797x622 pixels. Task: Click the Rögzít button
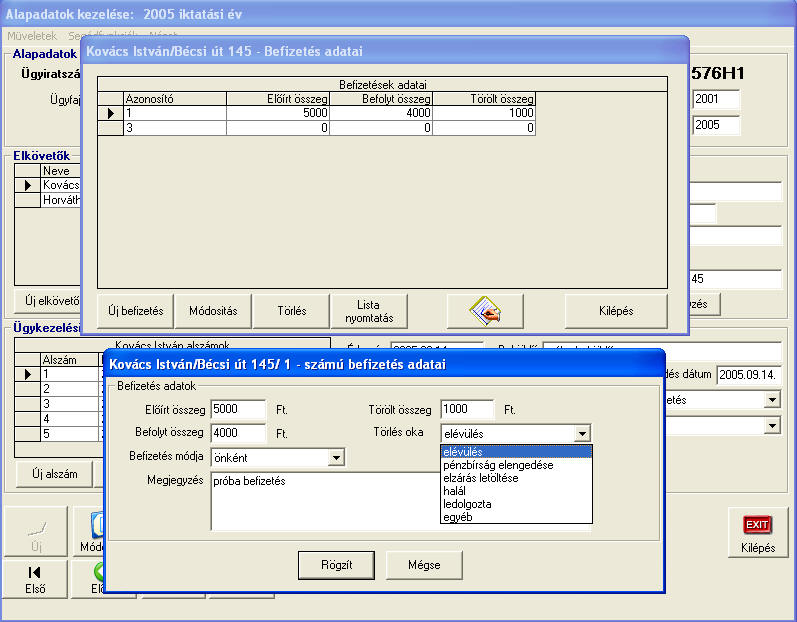click(336, 565)
